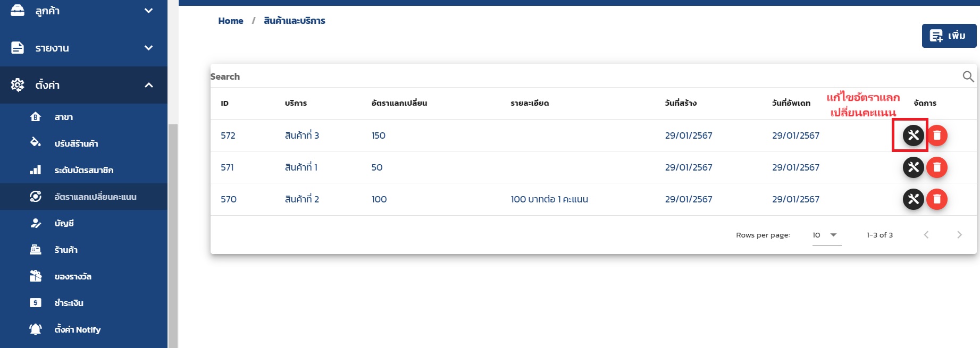Click the สินค้าและบริการ breadcrumb link
The height and width of the screenshot is (348, 980).
pos(295,21)
